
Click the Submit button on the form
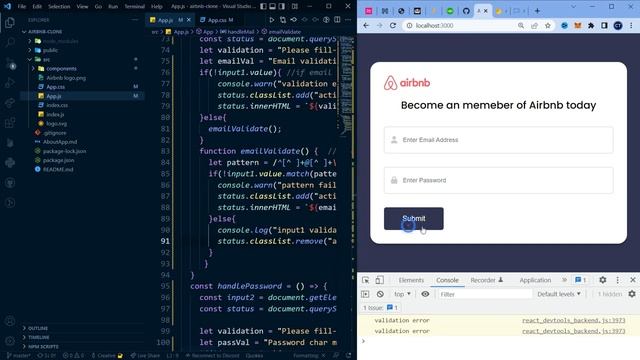413,218
